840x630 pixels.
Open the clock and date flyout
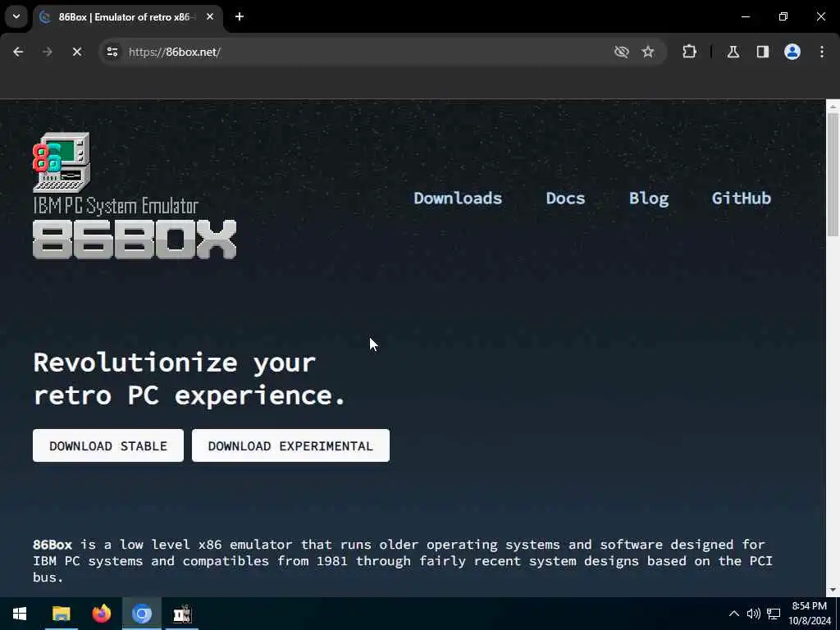point(809,614)
